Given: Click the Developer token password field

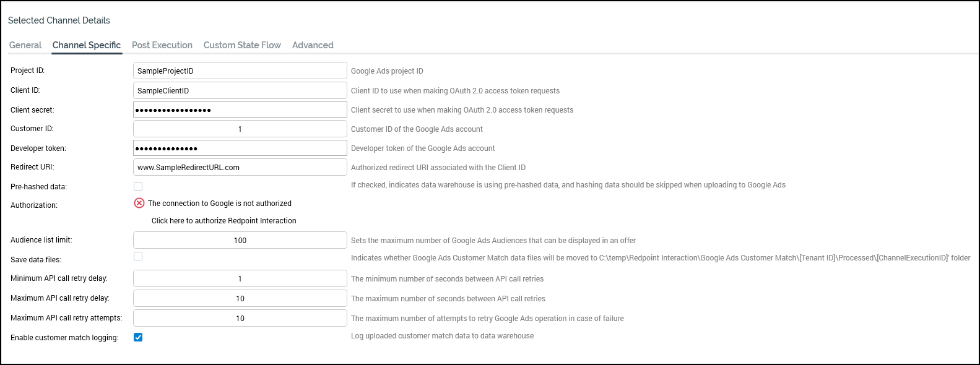Looking at the screenshot, I should point(240,148).
